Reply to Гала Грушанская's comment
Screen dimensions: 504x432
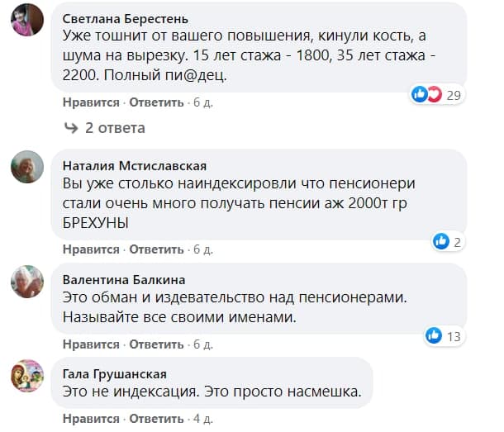pos(156,419)
